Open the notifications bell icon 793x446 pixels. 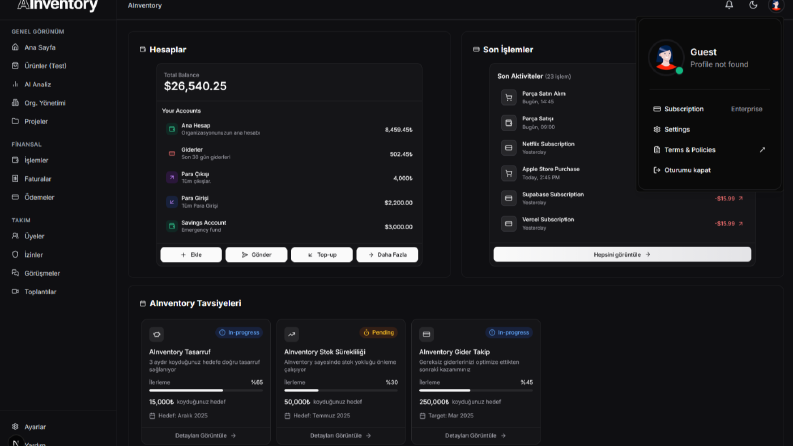pos(729,5)
